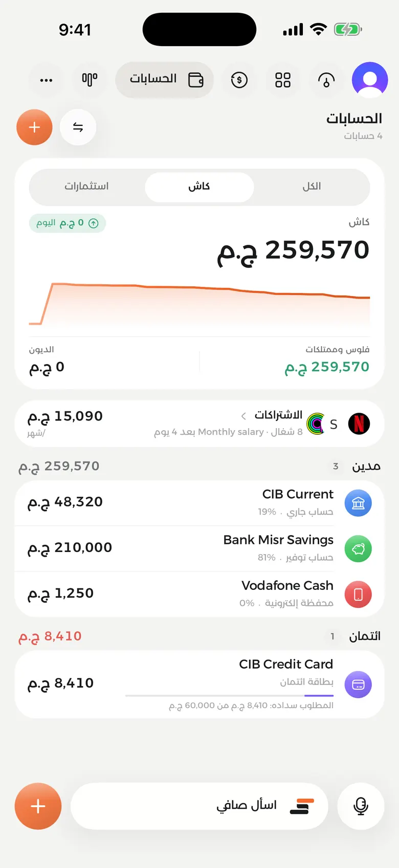
Task: Switch to the الكل tab
Action: [x=312, y=186]
